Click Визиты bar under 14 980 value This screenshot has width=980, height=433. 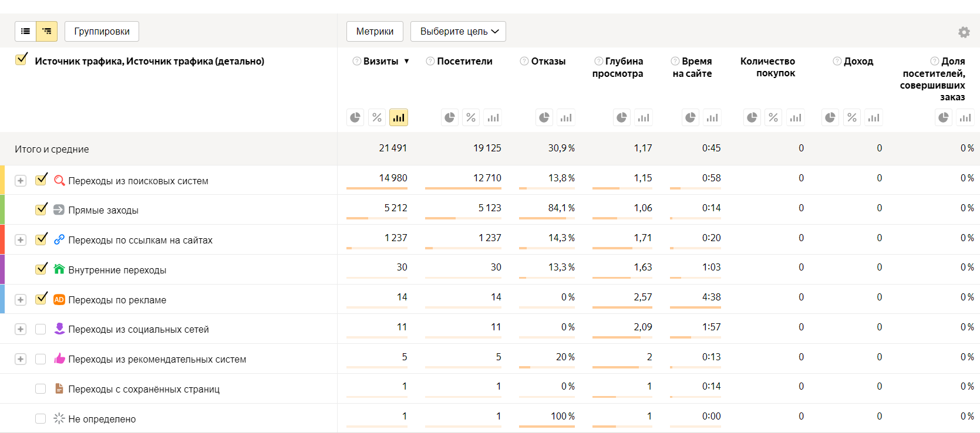click(x=376, y=188)
